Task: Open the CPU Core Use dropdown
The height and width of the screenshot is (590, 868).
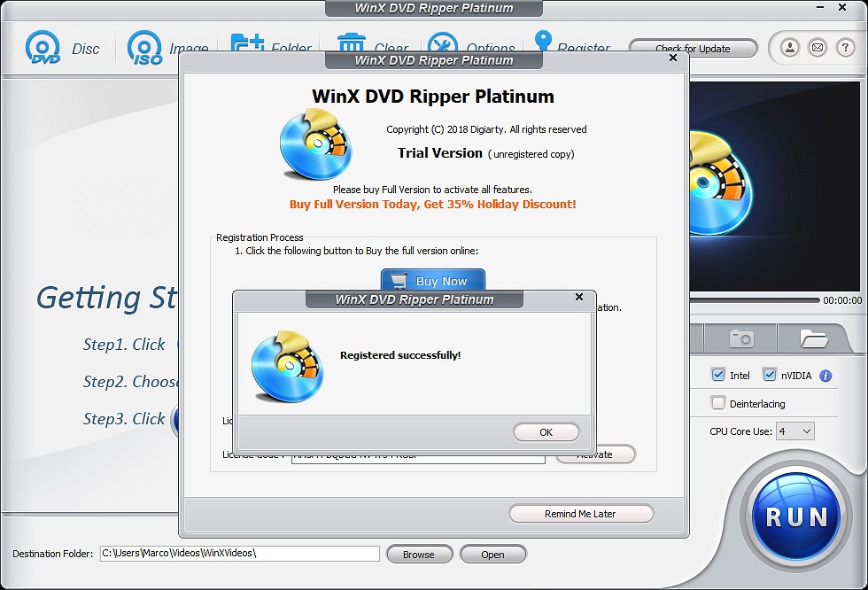Action: pyautogui.click(x=795, y=431)
